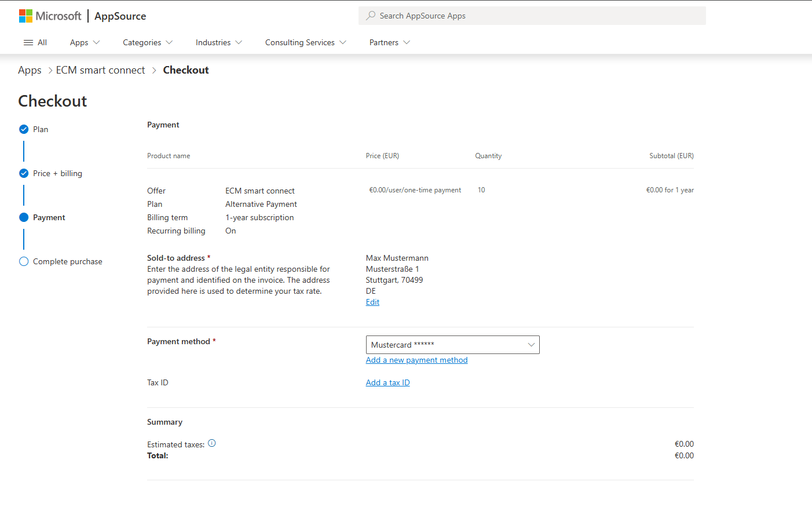Select the Complete purchase step label
Viewport: 812px width, 518px height.
tap(68, 261)
